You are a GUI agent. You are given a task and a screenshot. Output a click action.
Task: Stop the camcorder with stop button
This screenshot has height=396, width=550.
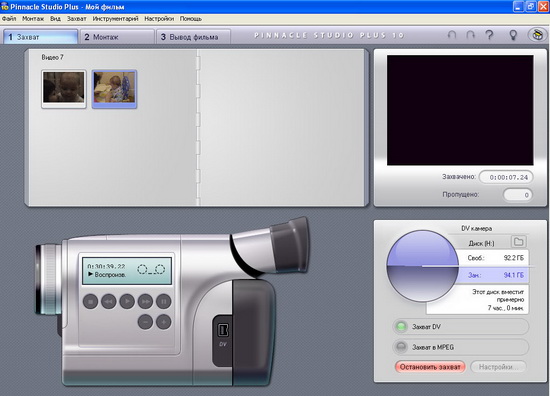click(90, 302)
